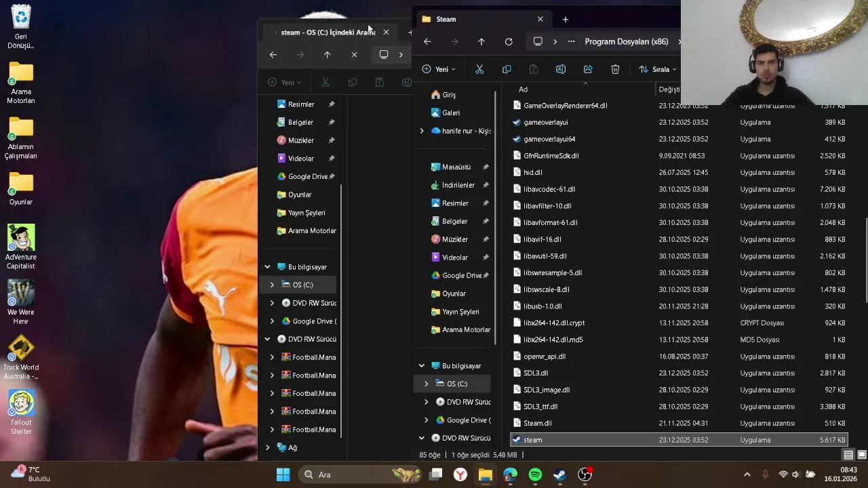Open Recycle Bin desktop icon
The height and width of the screenshot is (488, 868).
[x=21, y=27]
